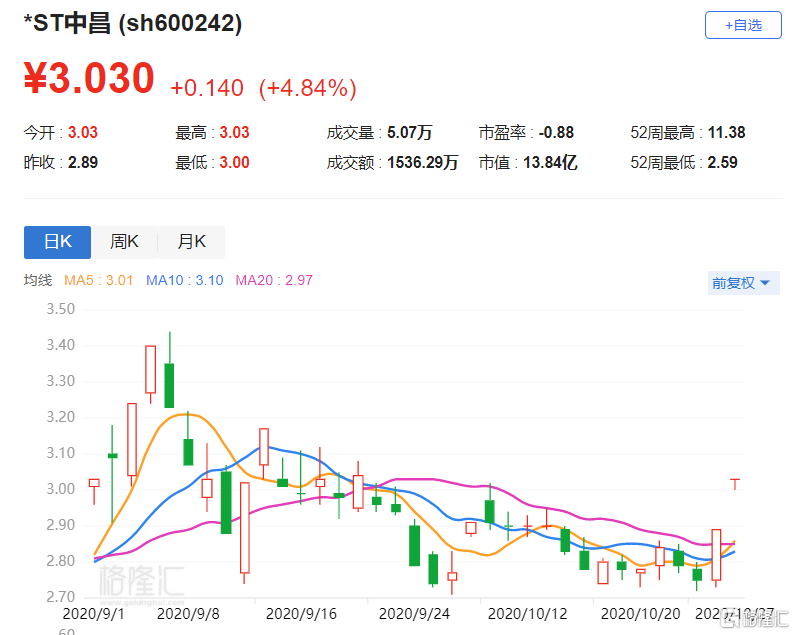795x635 pixels.
Task: Switch to the 日K daily chart tab
Action: click(57, 242)
